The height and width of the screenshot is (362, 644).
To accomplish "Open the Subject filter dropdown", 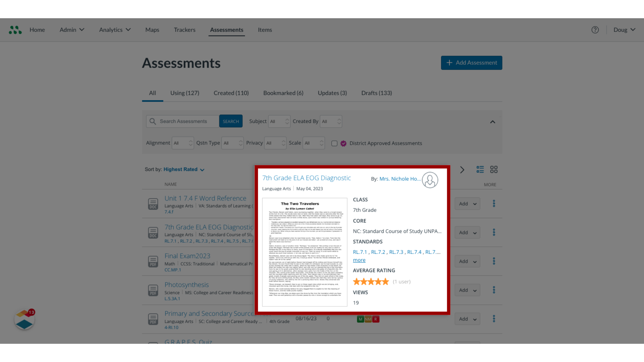I will [279, 121].
